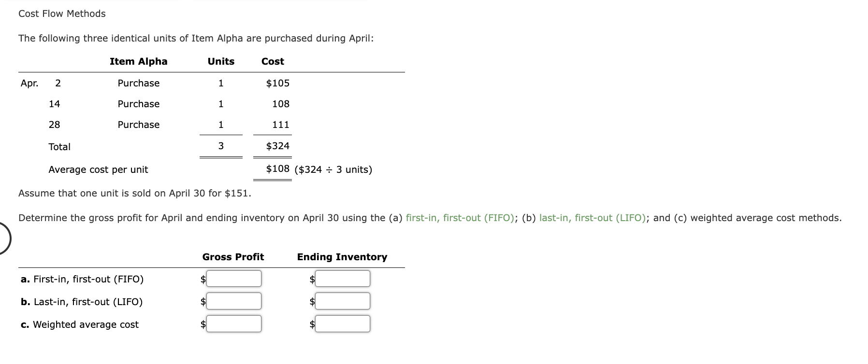Image resolution: width=868 pixels, height=364 pixels.
Task: Click the Ending Inventory table header
Action: pos(341,257)
